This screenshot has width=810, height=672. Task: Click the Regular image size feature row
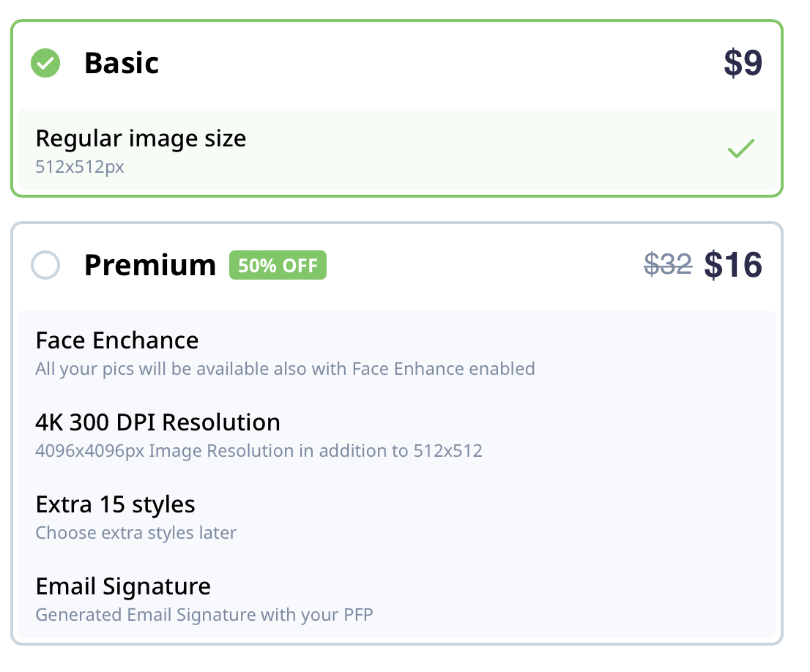tap(397, 150)
